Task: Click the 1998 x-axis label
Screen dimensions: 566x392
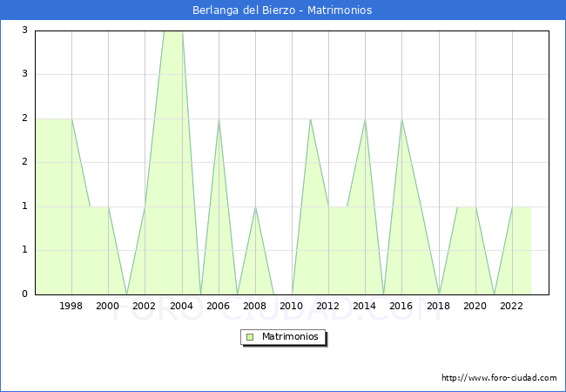Action: [x=71, y=306]
